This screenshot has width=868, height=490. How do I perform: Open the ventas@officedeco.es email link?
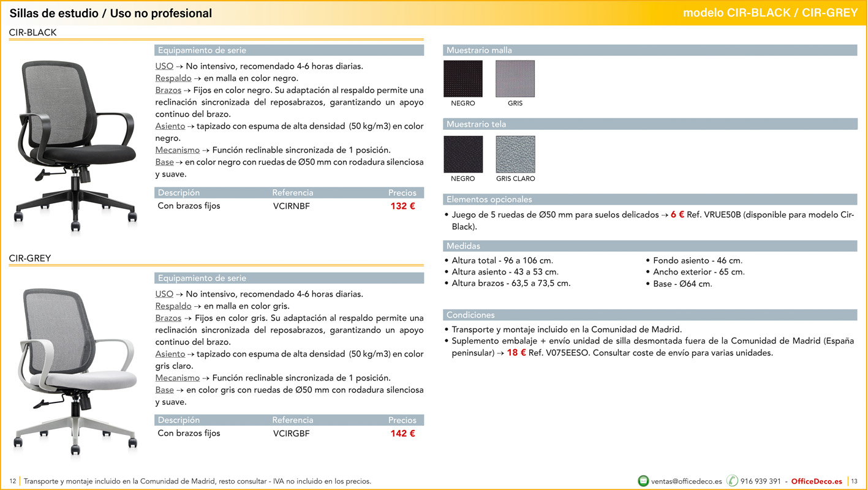(686, 481)
